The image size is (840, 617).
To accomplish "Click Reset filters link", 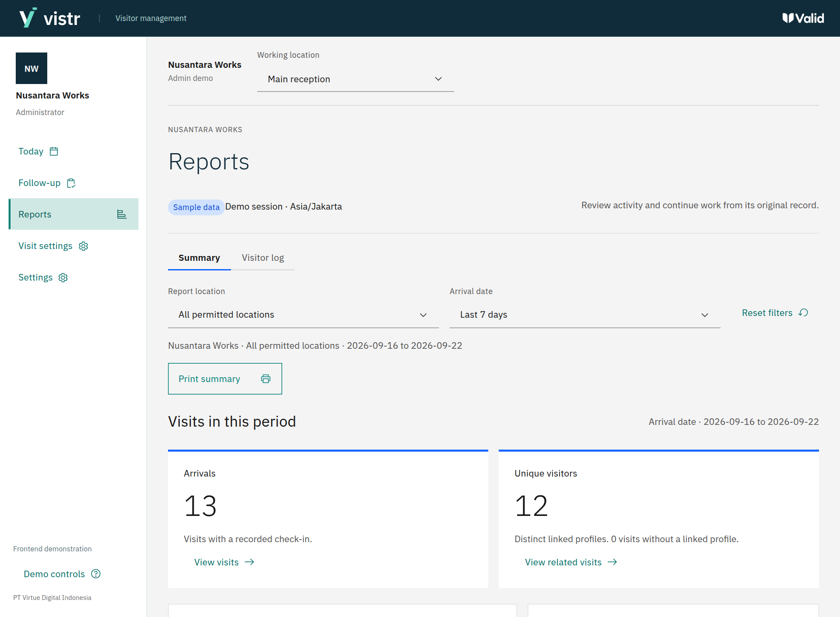I will click(x=775, y=313).
